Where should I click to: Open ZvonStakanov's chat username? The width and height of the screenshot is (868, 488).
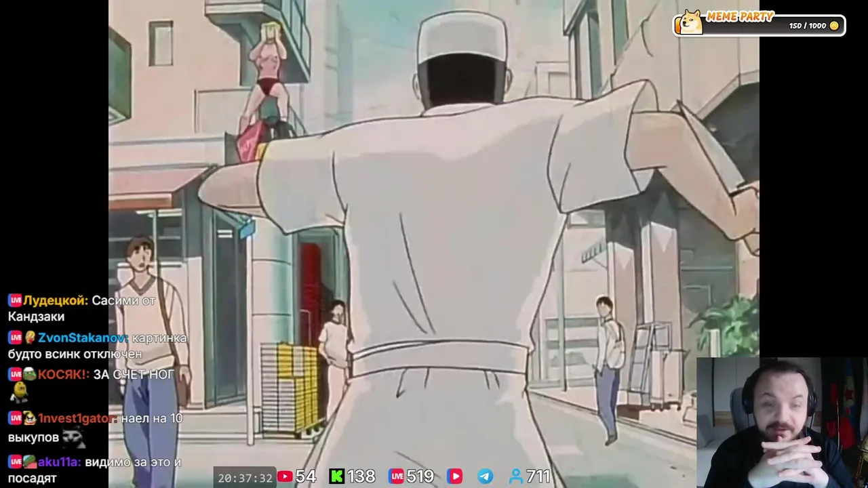pos(83,338)
